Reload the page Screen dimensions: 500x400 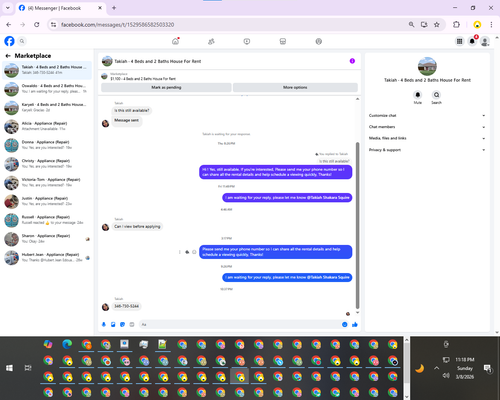pyautogui.click(x=37, y=24)
